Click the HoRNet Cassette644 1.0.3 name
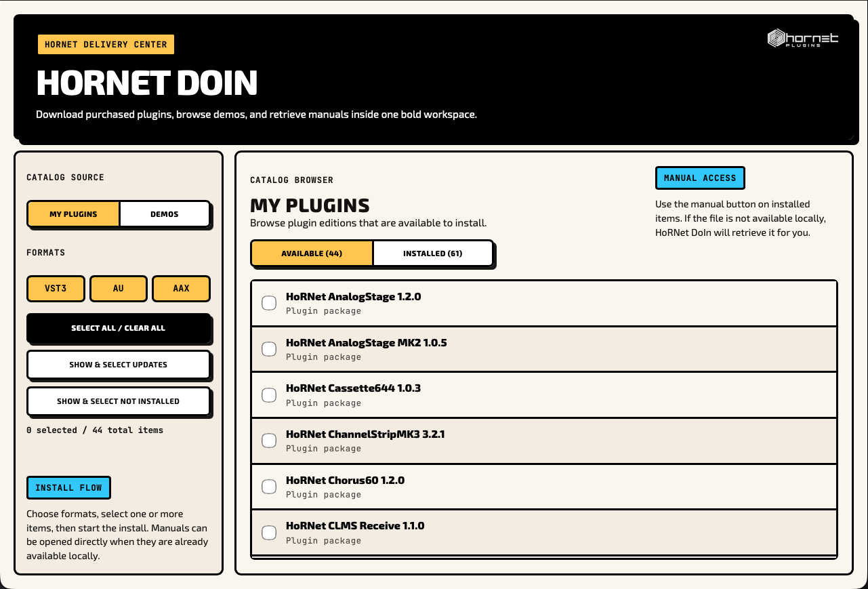 353,388
